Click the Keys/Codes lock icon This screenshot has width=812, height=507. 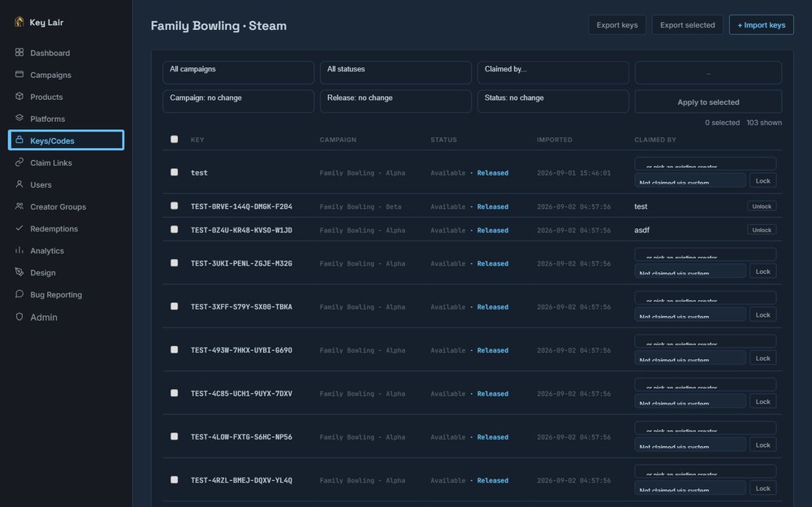(19, 140)
